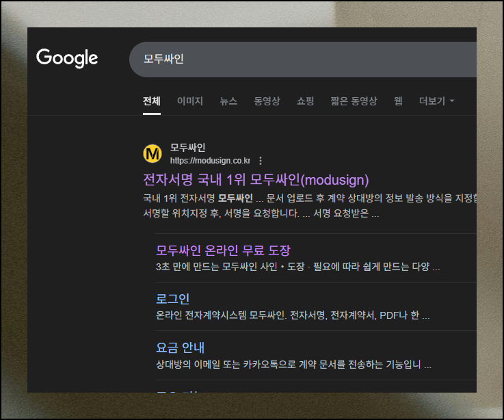The height and width of the screenshot is (420, 504).
Task: Open the 요금 안내 sitelink
Action: tap(180, 347)
